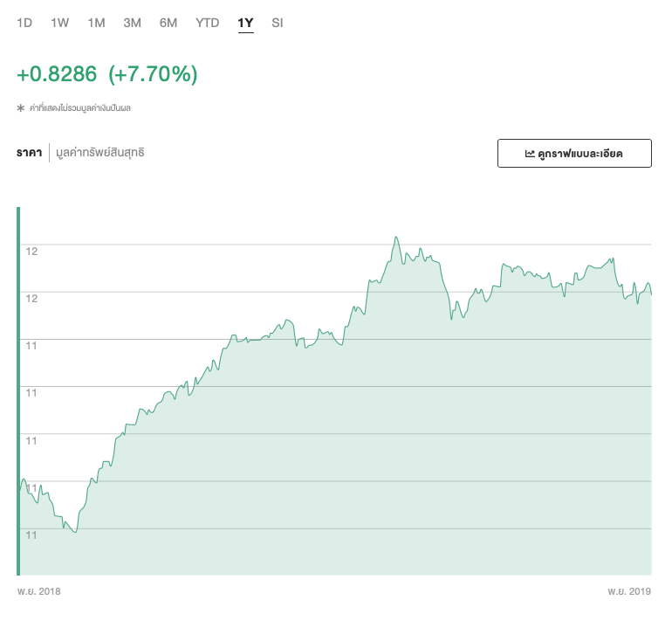Click the highest peak on the chart

(396, 237)
